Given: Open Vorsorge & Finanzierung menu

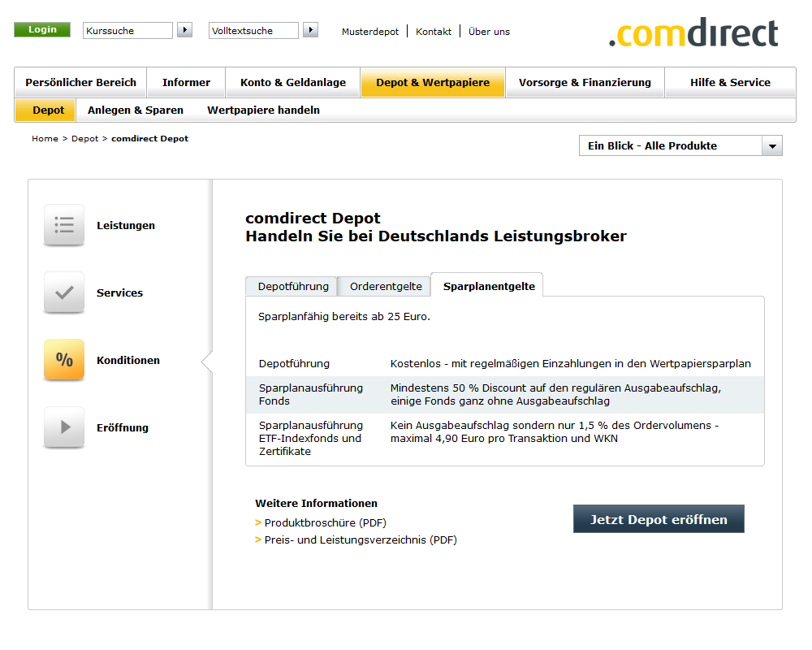Looking at the screenshot, I should (585, 82).
